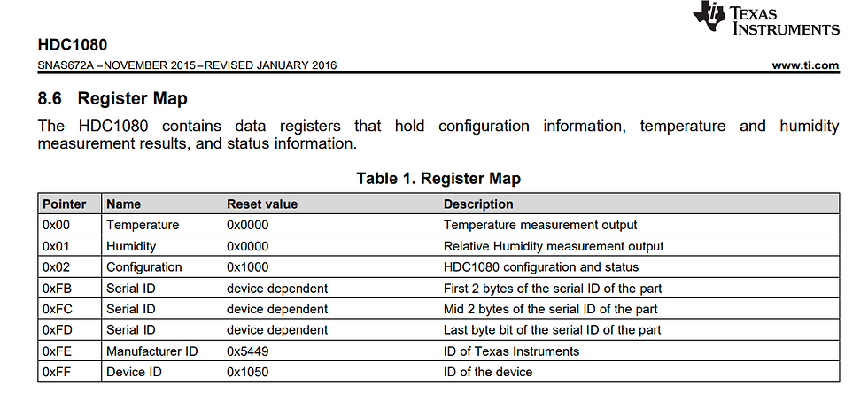Select pointer cell 0x00
Viewport: 868px width, 393px height.
(55, 225)
